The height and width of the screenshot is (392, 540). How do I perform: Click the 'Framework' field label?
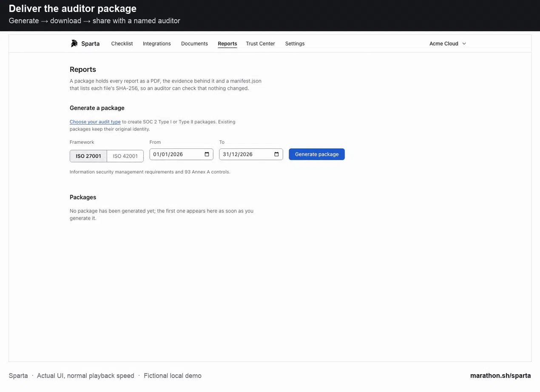coord(82,142)
